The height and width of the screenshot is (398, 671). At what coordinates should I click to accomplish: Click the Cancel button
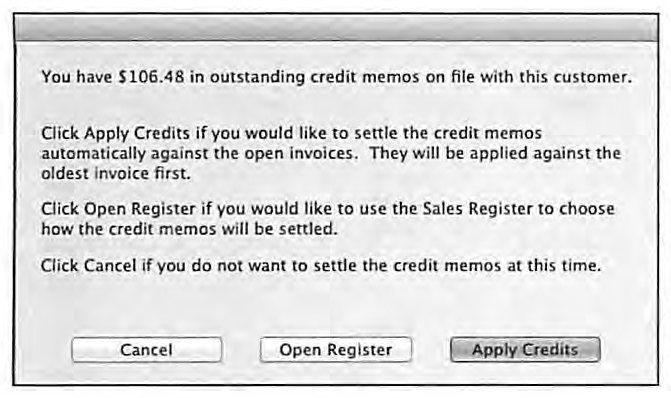click(147, 350)
